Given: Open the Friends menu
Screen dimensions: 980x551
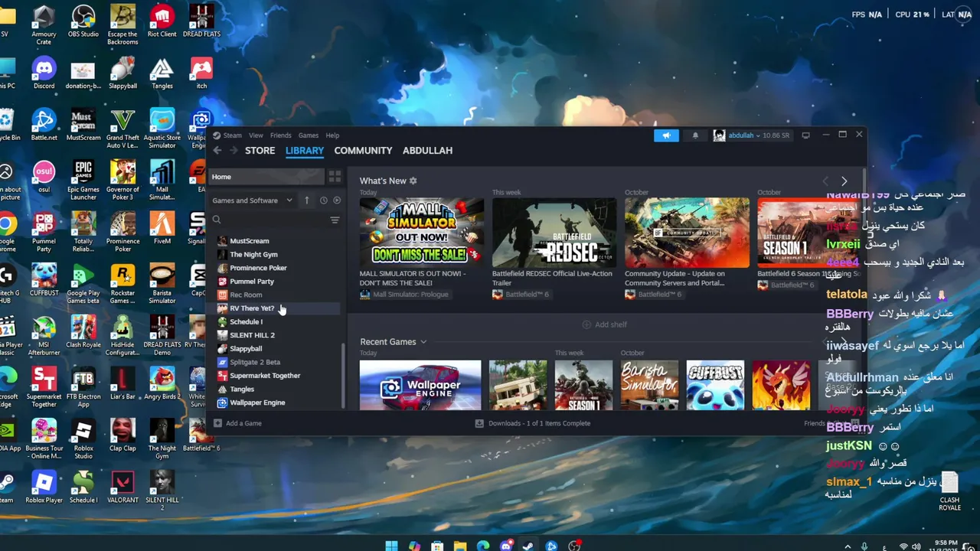Looking at the screenshot, I should point(280,135).
